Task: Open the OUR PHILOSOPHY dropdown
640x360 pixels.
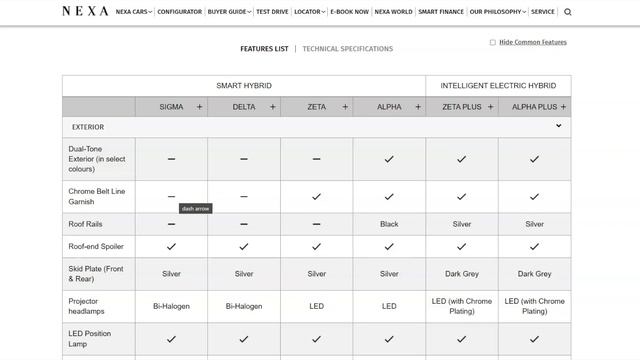Action: click(498, 12)
